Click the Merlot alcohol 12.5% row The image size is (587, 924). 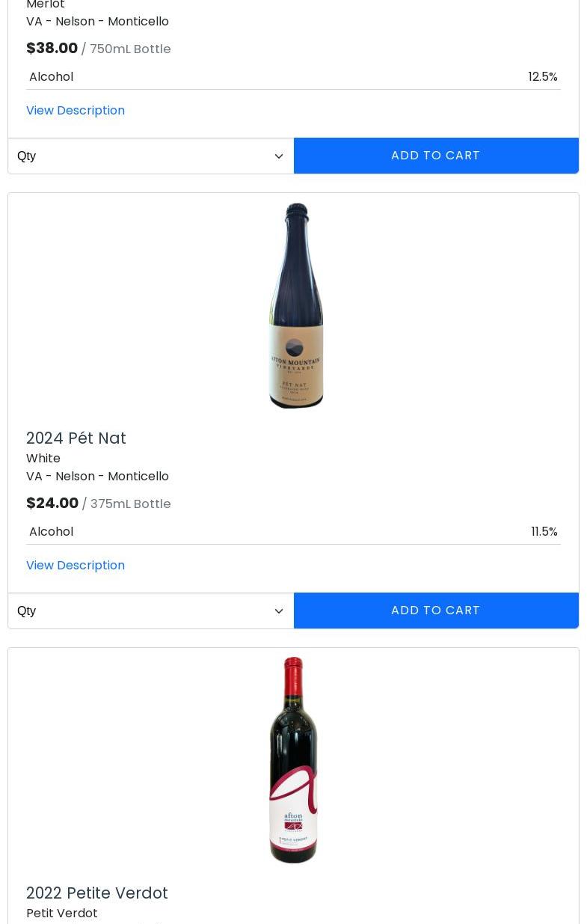[293, 76]
